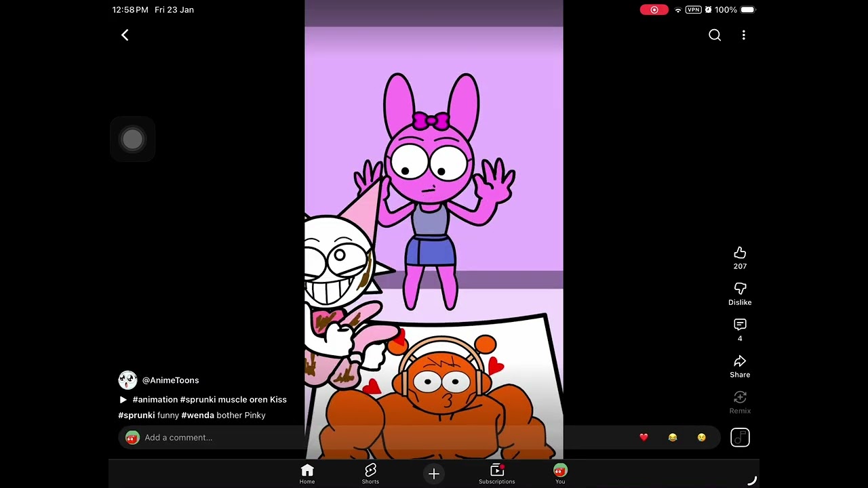Viewport: 868px width, 488px height.
Task: Open @AnimeToons channel name
Action: 170,380
